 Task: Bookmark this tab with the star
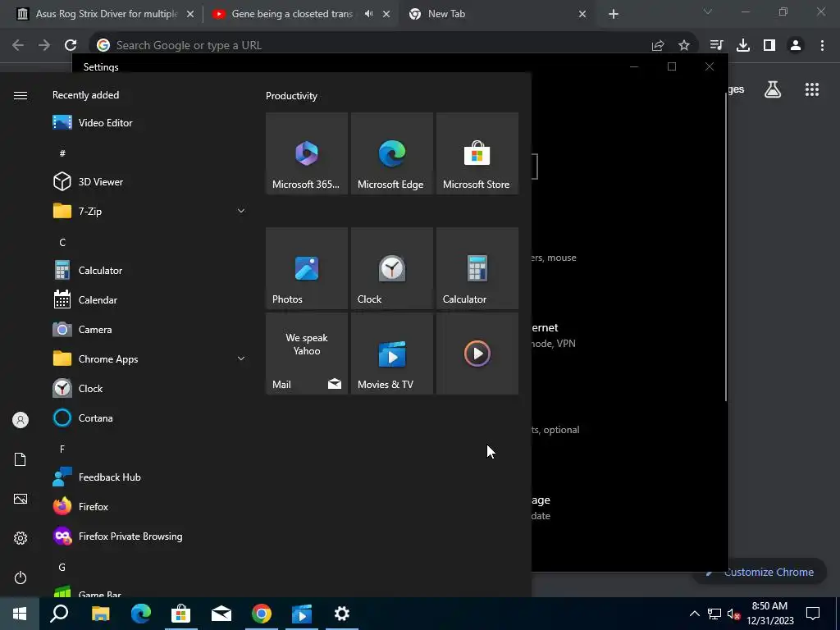684,46
